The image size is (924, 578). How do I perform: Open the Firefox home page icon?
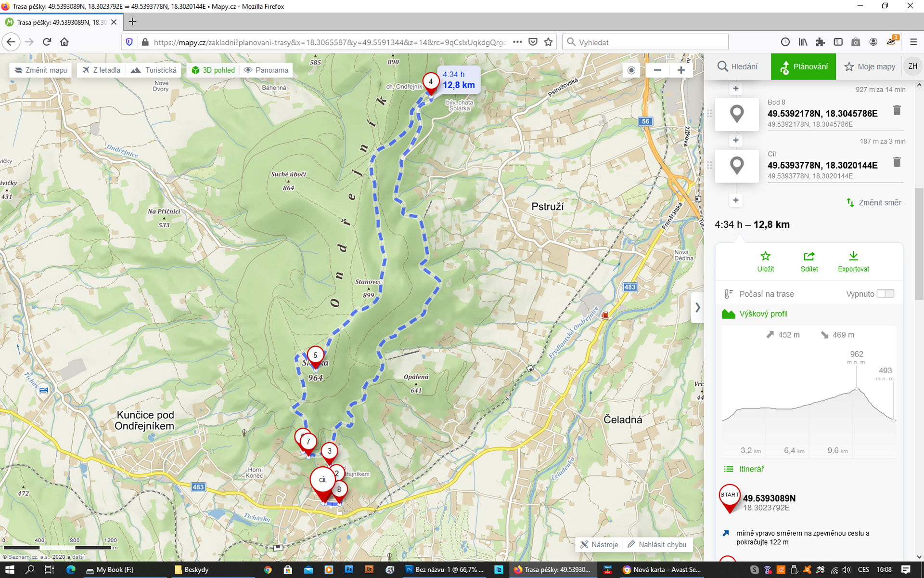64,42
